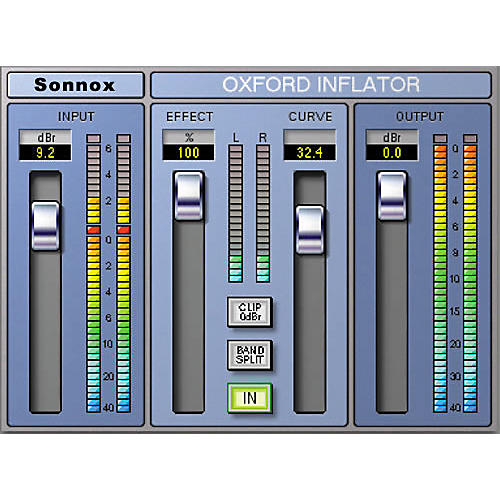Click the L effect level meter
Screen dimensions: 500x500
pos(236,213)
